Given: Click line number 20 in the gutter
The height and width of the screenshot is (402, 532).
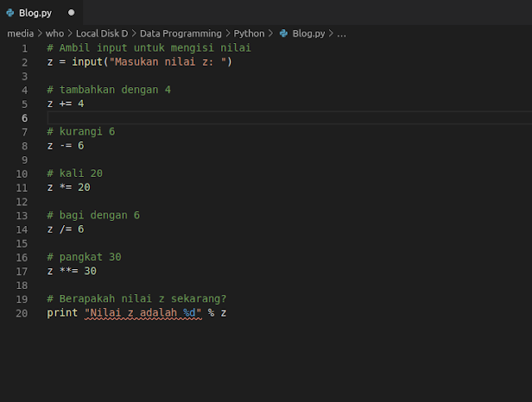Looking at the screenshot, I should [x=22, y=313].
